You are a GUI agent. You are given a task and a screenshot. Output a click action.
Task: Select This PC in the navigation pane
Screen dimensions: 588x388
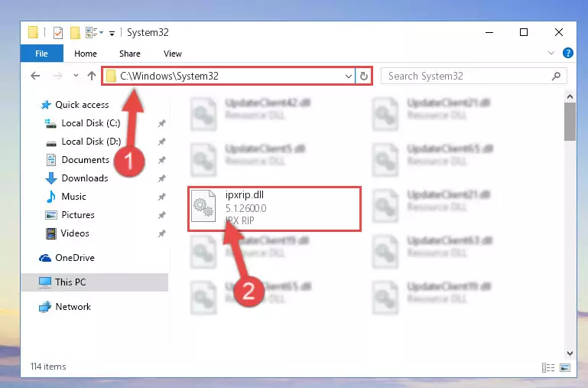tap(95, 282)
